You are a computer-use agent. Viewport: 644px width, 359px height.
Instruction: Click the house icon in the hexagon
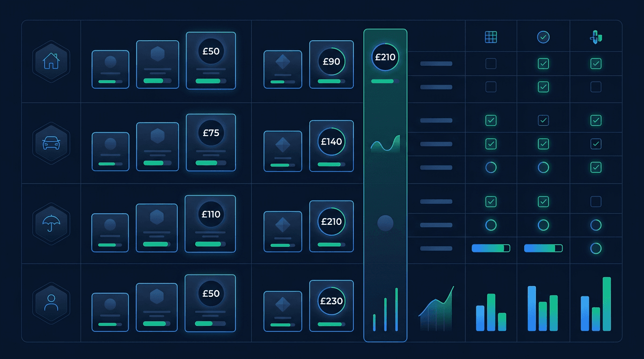pyautogui.click(x=51, y=61)
